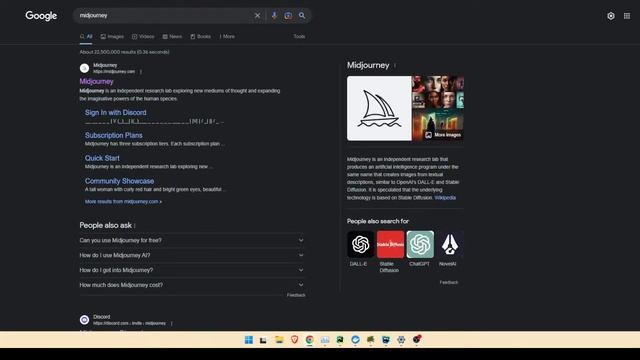
Task: Open the Subscription Plans sitelink
Action: coord(113,136)
